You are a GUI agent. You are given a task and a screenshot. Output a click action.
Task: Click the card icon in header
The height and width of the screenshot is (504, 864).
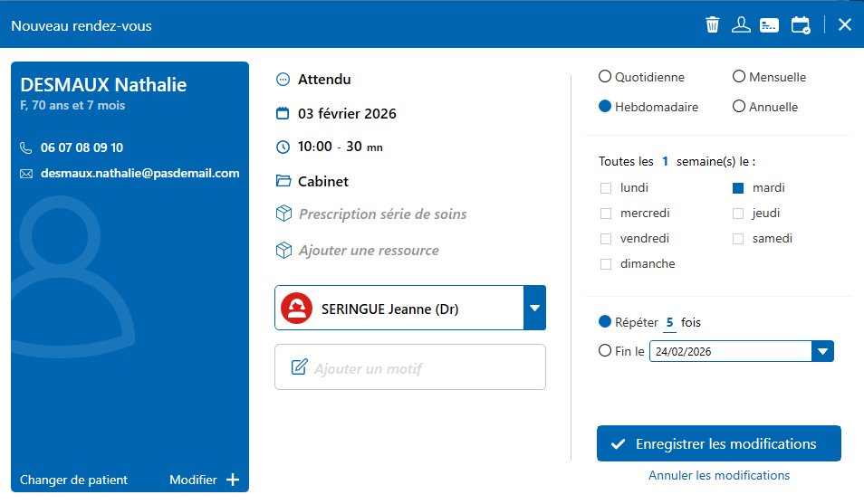click(770, 25)
